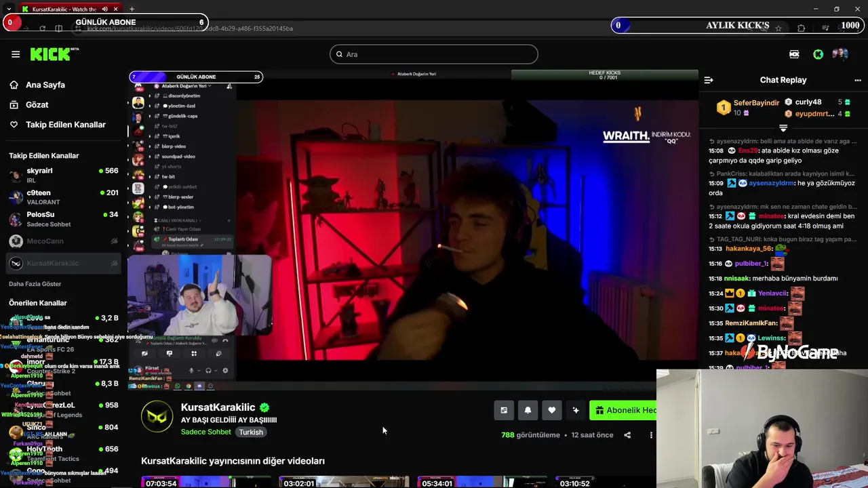
Task: Mute the KursatKarakilic browser tab audio icon
Action: click(x=105, y=9)
